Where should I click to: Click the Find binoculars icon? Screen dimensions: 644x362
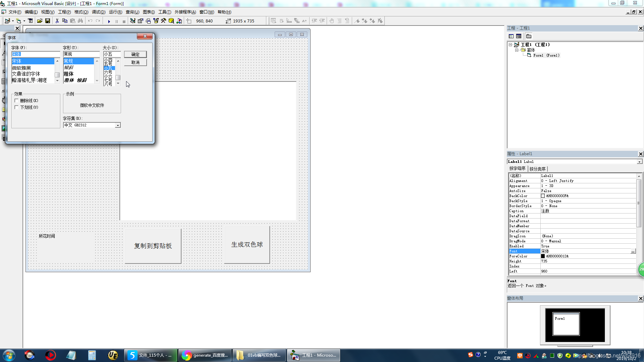point(80,21)
